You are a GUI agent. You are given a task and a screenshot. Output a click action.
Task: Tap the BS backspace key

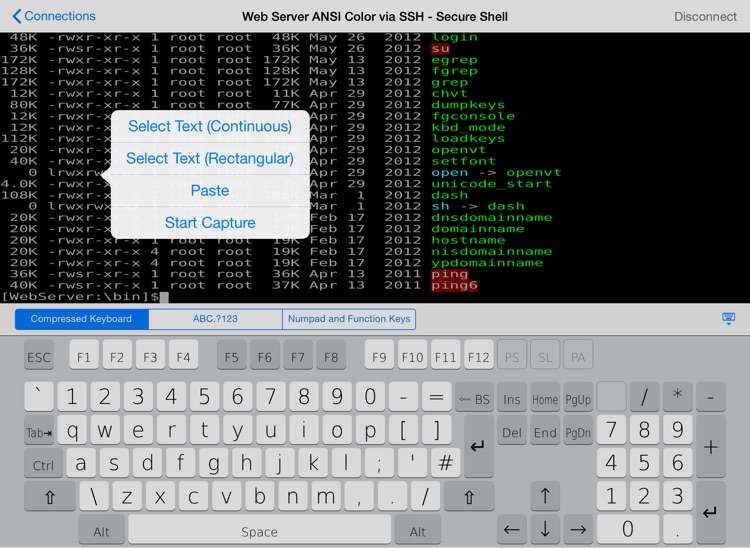pyautogui.click(x=474, y=396)
